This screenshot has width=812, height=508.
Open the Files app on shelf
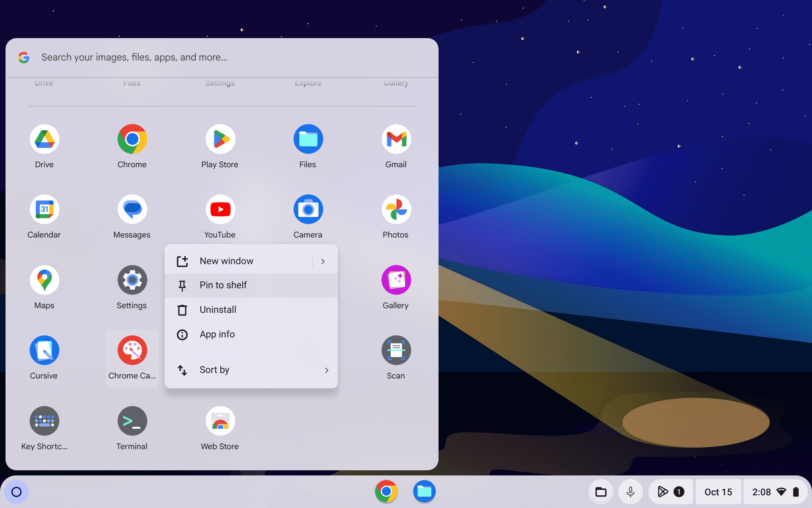point(424,491)
